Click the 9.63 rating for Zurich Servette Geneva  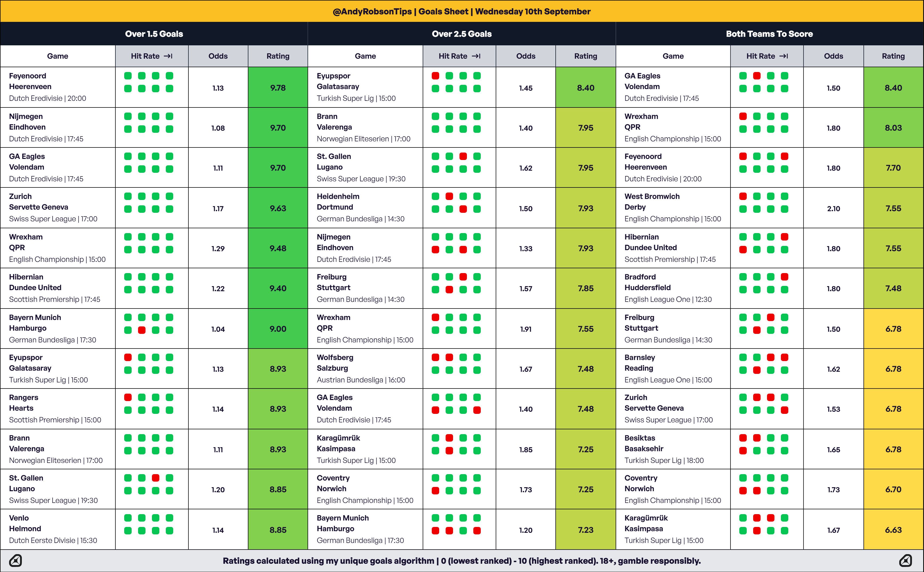pyautogui.click(x=278, y=208)
